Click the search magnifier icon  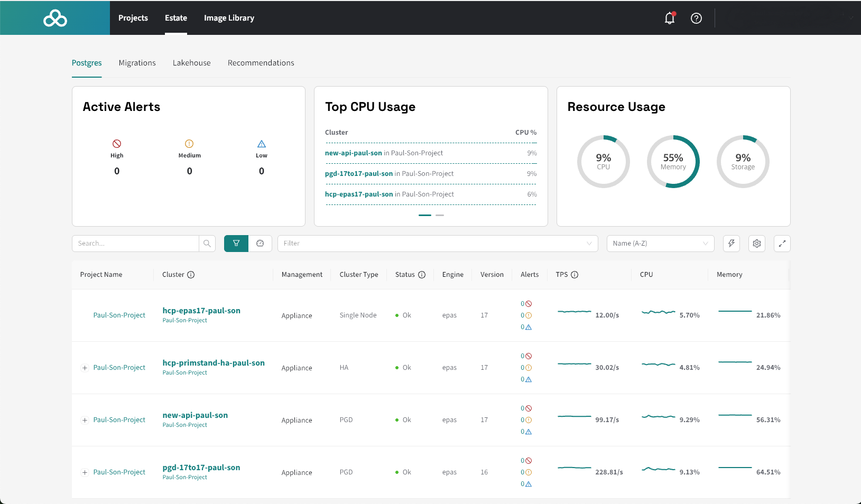coord(207,244)
